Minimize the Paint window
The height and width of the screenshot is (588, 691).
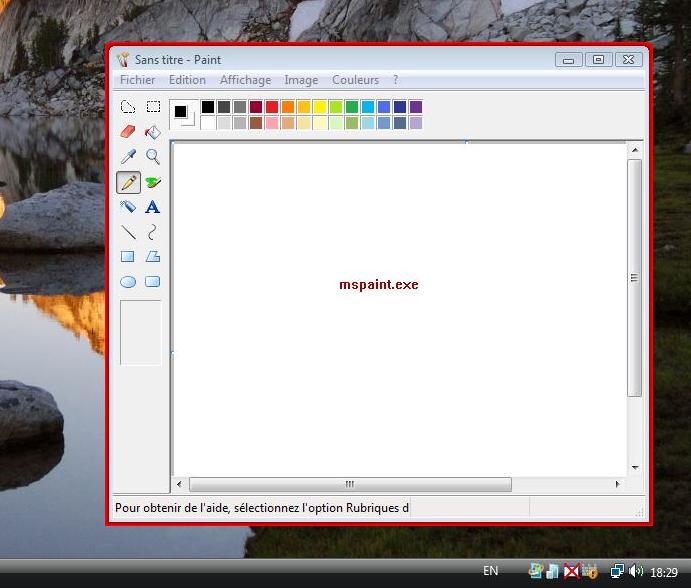click(568, 60)
